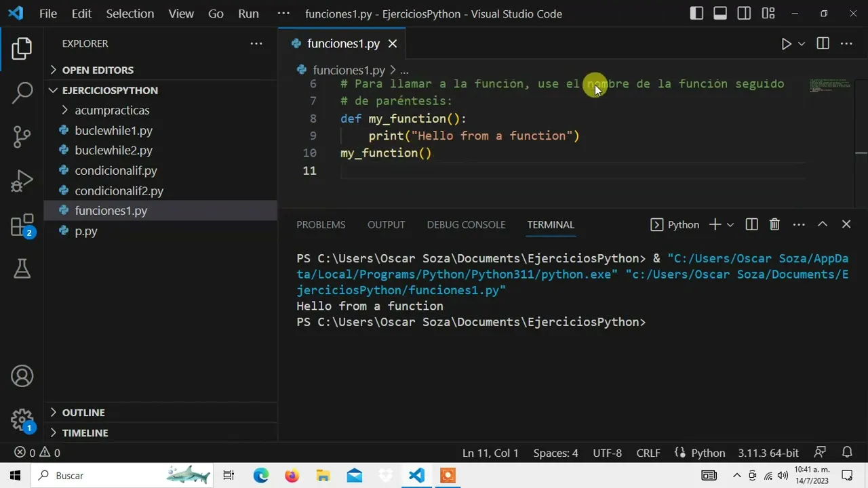Toggle Primary Side Bar visibility
The width and height of the screenshot is (868, 488).
(x=696, y=14)
